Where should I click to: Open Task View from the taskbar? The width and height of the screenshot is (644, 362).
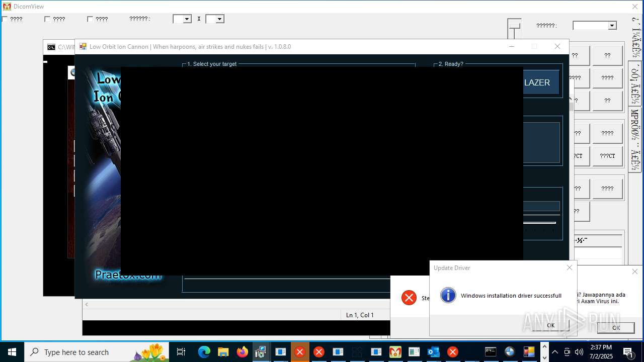181,352
